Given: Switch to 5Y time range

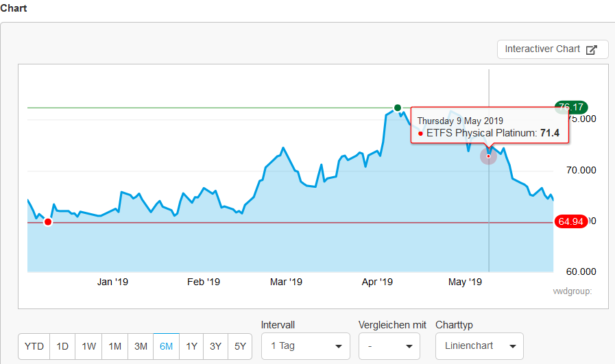Looking at the screenshot, I should coord(240,346).
